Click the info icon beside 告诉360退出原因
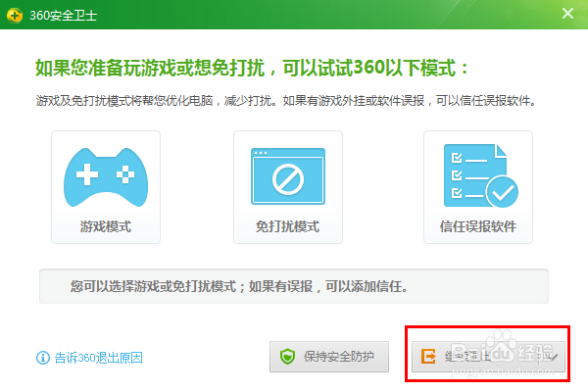The width and height of the screenshot is (588, 392). click(43, 358)
